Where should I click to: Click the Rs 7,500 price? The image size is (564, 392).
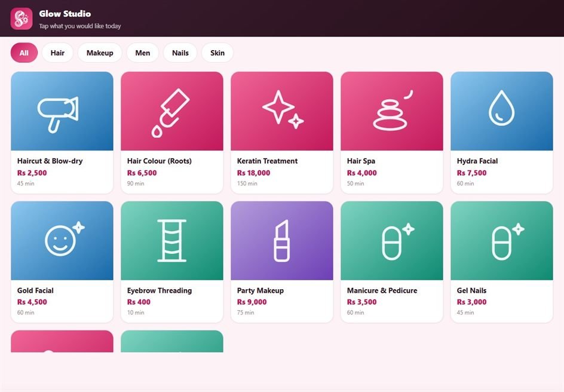pos(471,173)
